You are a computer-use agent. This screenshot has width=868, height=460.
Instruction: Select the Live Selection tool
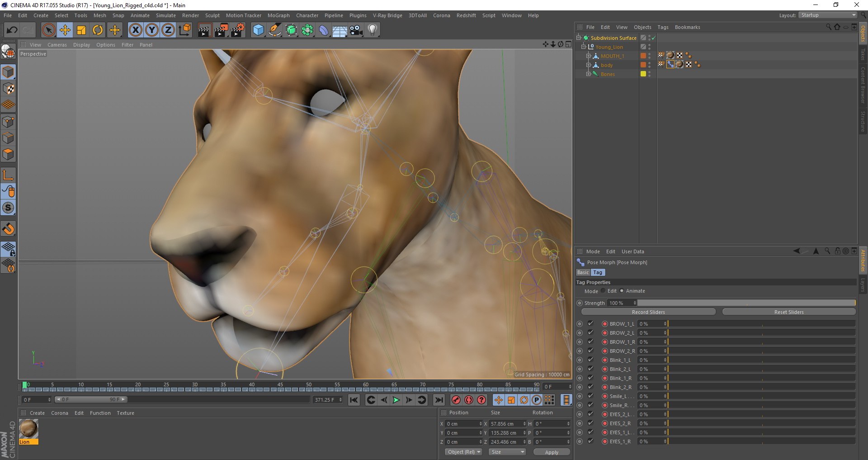pyautogui.click(x=48, y=30)
